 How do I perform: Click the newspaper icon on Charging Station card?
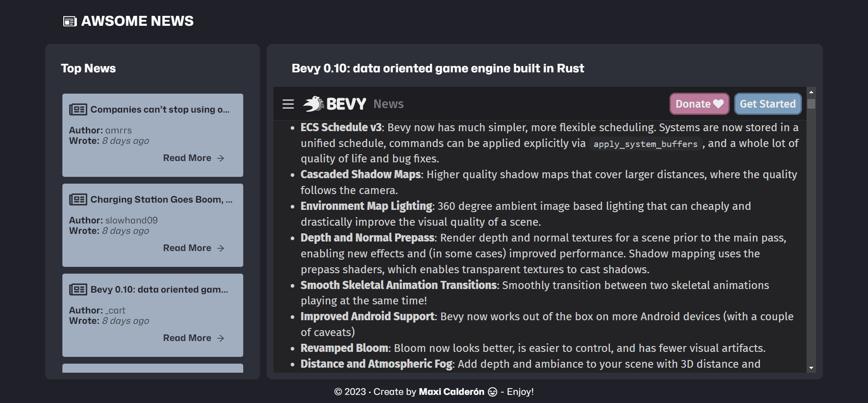point(78,199)
